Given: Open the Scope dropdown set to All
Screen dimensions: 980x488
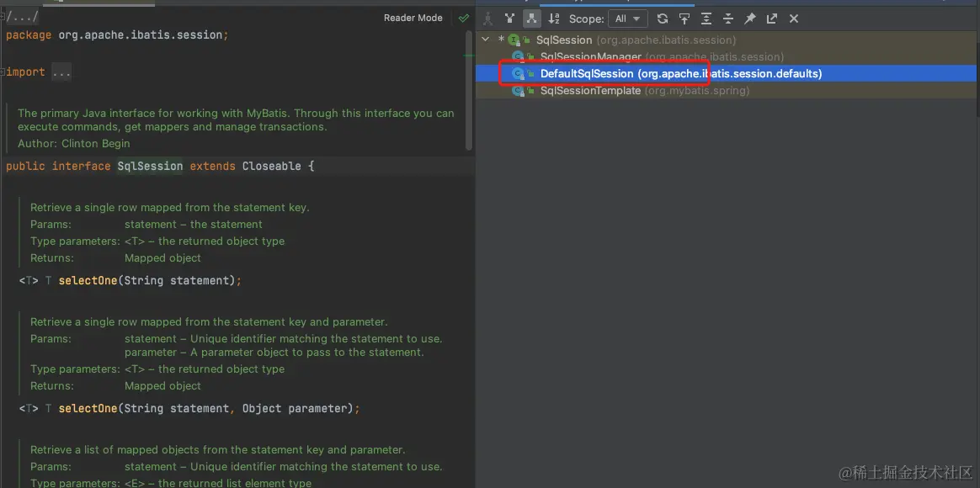Looking at the screenshot, I should click(x=627, y=19).
